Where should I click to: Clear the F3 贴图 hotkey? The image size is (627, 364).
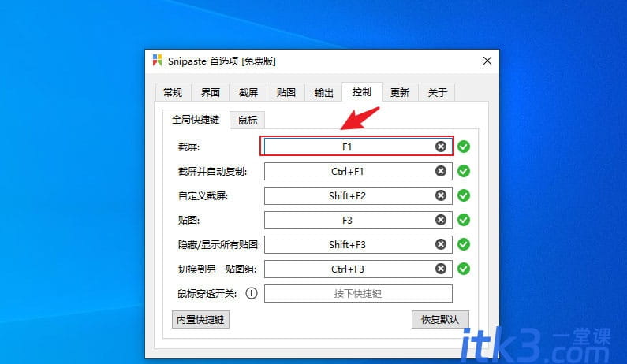pos(441,220)
